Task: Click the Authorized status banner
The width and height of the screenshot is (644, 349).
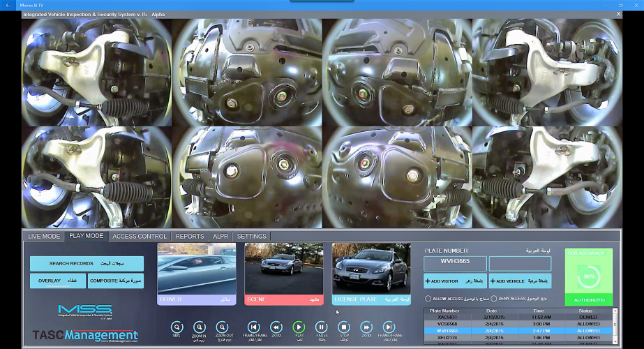Action: (x=589, y=300)
